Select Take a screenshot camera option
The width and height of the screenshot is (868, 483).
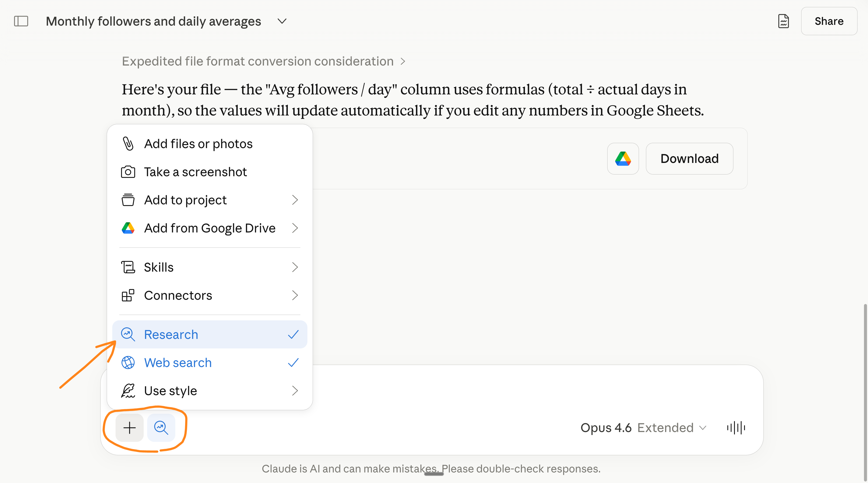tap(195, 172)
